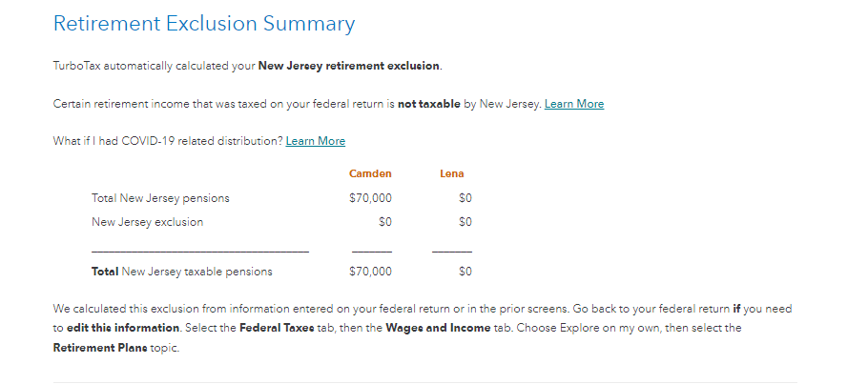Image resolution: width=868 pixels, height=384 pixels.
Task: Click the Total New Jersey pensions row label
Action: pos(160,198)
